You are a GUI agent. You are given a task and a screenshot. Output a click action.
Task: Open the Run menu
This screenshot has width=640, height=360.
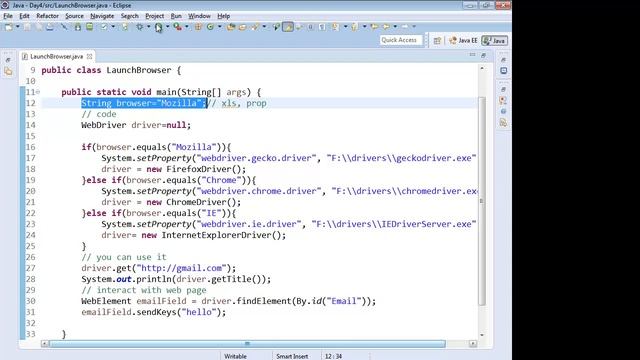176,16
